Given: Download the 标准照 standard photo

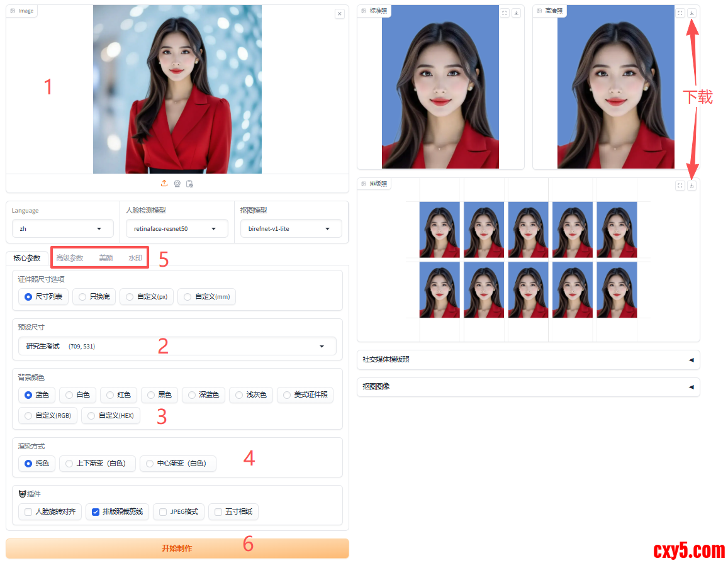Looking at the screenshot, I should click(516, 13).
